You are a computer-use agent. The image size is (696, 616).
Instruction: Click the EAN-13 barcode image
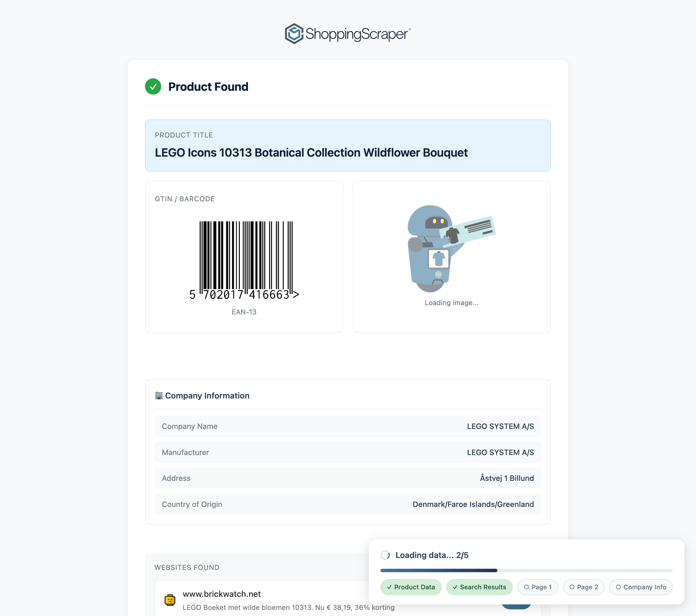pyautogui.click(x=244, y=260)
